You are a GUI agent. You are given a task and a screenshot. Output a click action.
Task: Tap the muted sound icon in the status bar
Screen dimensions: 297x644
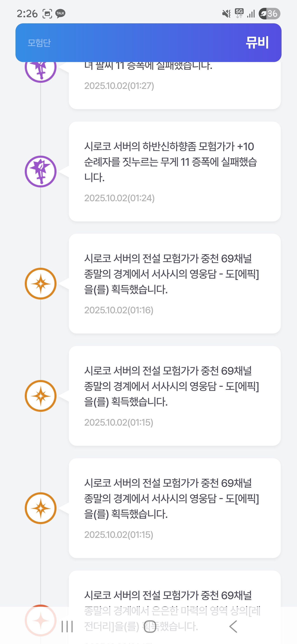226,13
